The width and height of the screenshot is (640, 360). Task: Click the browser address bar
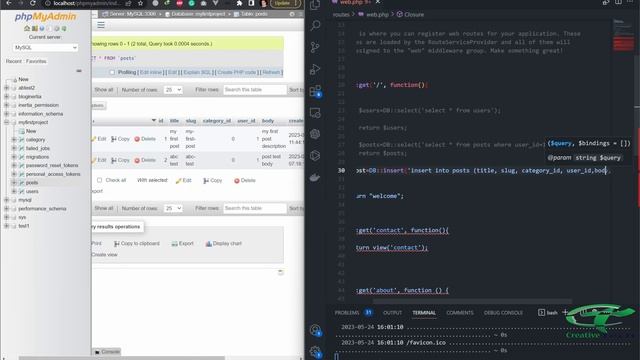(x=86, y=3)
